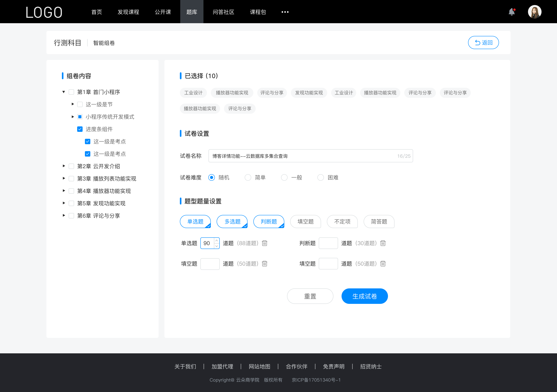557x392 pixels.
Task: Click the 重置 button
Action: coord(310,296)
